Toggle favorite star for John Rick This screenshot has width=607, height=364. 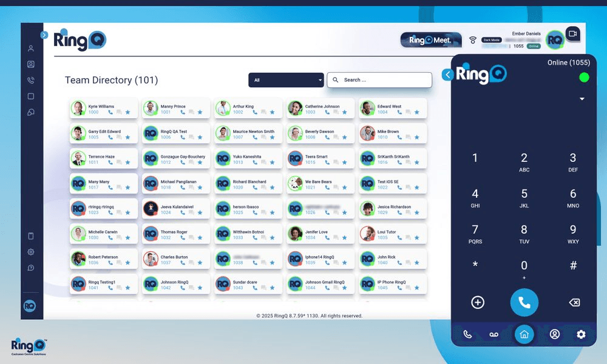[x=417, y=263]
